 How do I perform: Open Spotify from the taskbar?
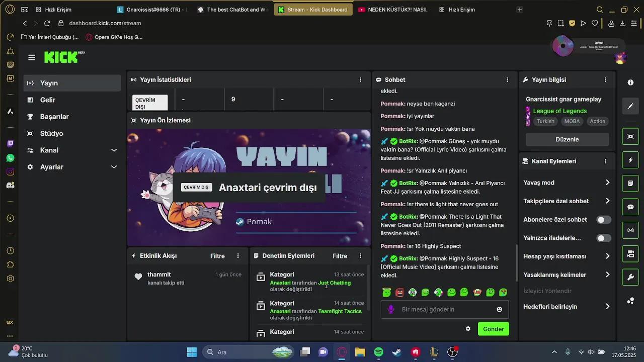(x=378, y=352)
